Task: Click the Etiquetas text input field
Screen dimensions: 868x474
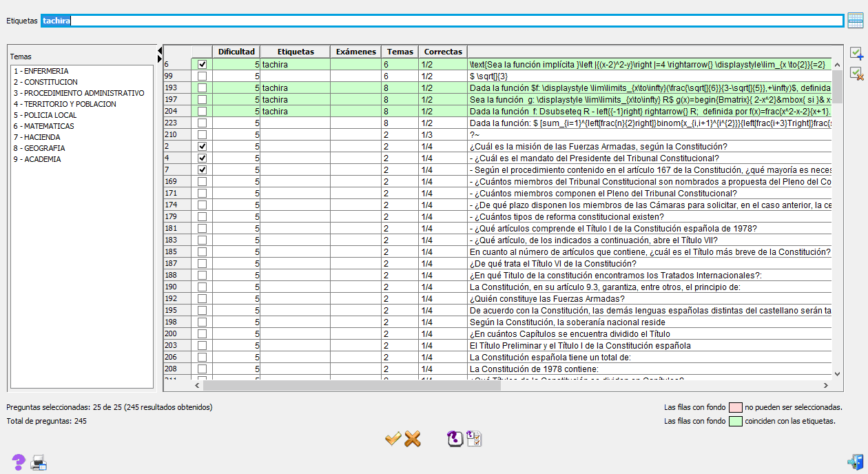Action: (455, 21)
